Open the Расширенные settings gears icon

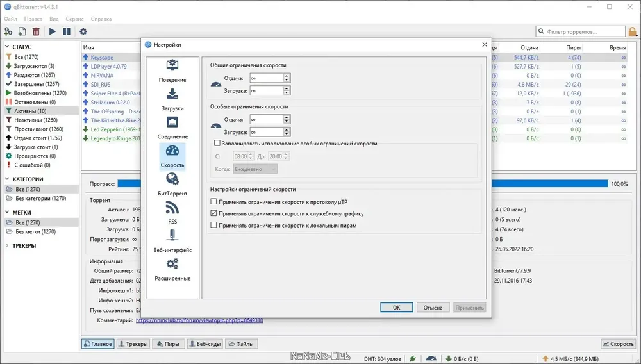172,264
